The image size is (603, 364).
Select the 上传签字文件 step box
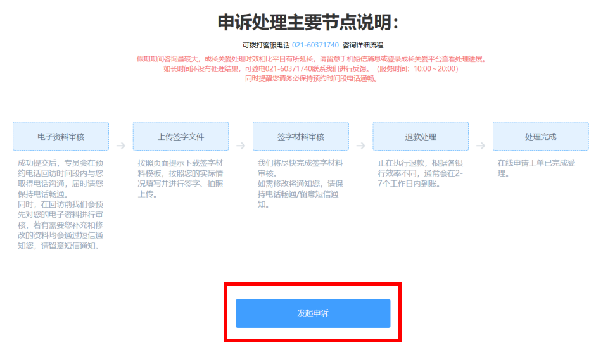click(x=181, y=137)
